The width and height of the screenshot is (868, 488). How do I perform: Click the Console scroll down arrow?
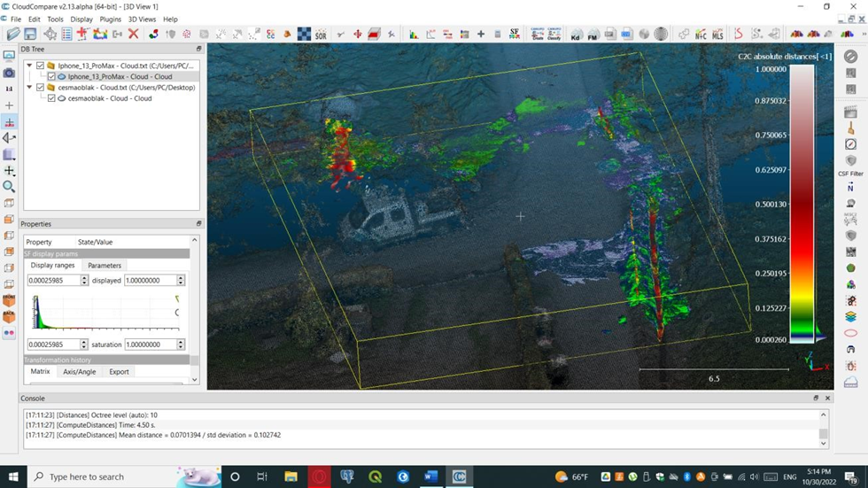point(823,443)
